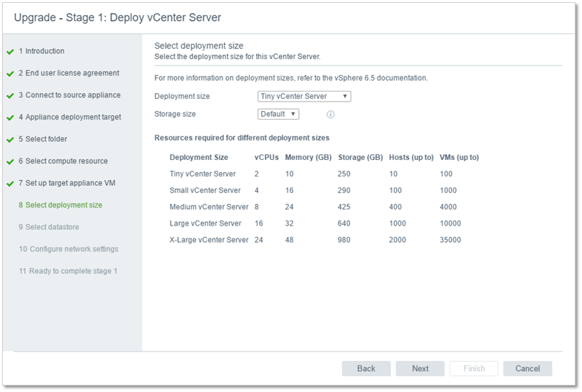Image resolution: width=582 pixels, height=392 pixels.
Task: Open the Storage size Default dropdown
Action: [x=278, y=114]
